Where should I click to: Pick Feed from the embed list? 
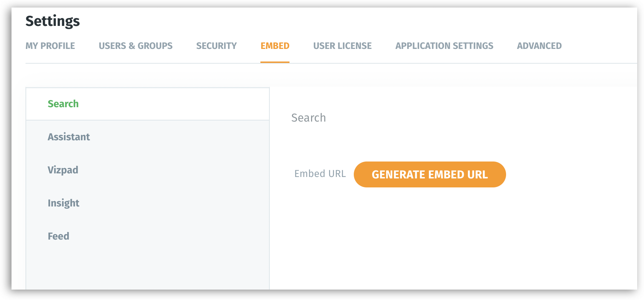click(59, 236)
